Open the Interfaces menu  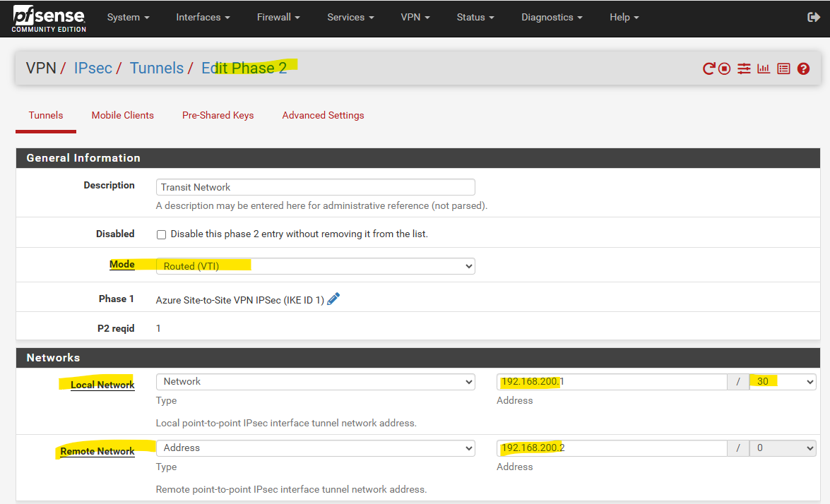click(203, 18)
